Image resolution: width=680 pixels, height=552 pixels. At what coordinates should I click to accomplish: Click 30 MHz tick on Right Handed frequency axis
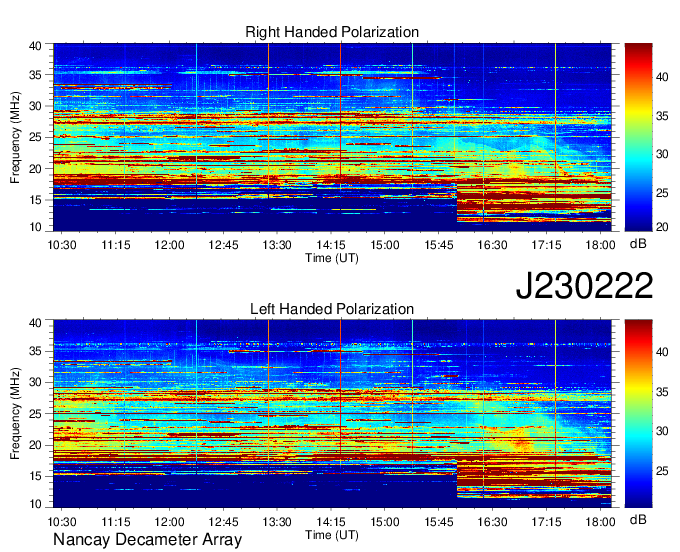[35, 106]
